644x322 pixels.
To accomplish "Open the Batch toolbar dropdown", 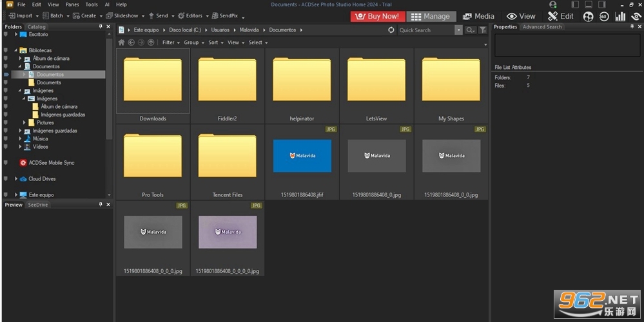I will [x=67, y=16].
